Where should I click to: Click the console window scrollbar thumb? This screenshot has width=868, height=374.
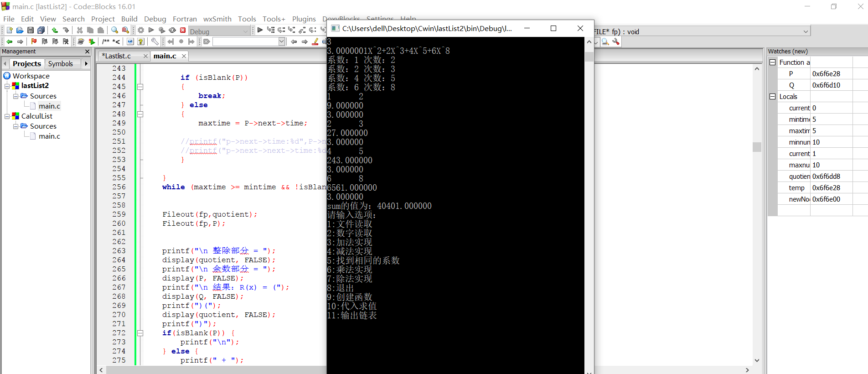pyautogui.click(x=589, y=57)
